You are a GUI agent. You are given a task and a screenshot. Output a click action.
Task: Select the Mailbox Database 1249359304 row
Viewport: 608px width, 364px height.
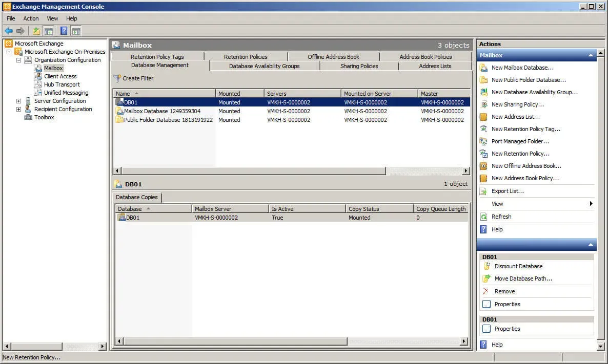[292, 111]
